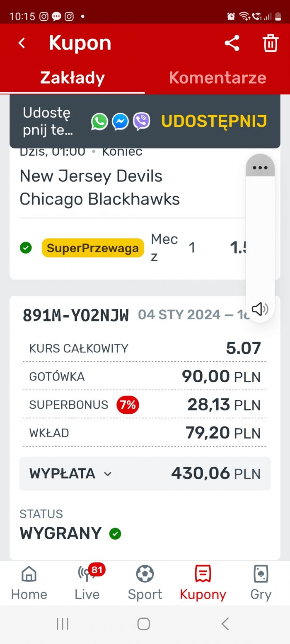Expand the WYPŁATA chevron
Viewport: 290px width, 644px height.
(x=108, y=474)
